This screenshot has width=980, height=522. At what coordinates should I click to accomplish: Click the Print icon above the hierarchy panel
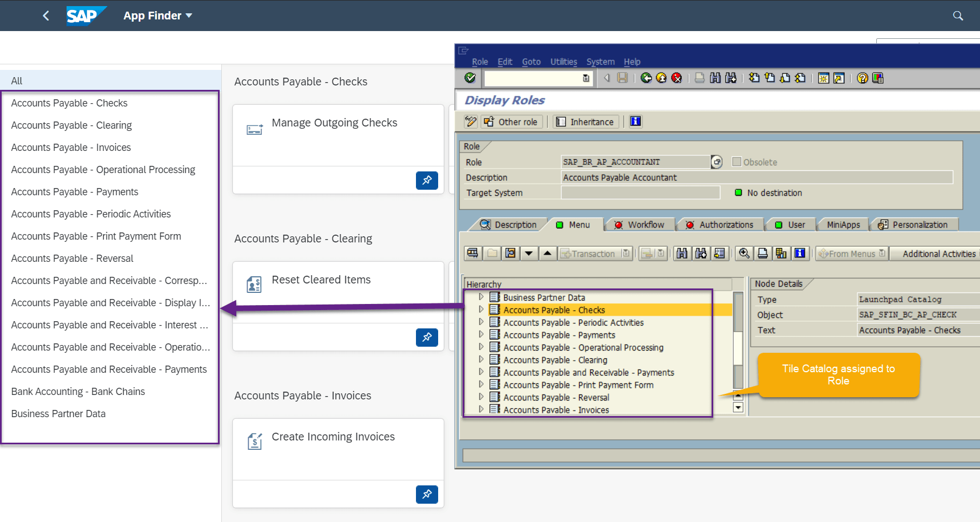762,253
